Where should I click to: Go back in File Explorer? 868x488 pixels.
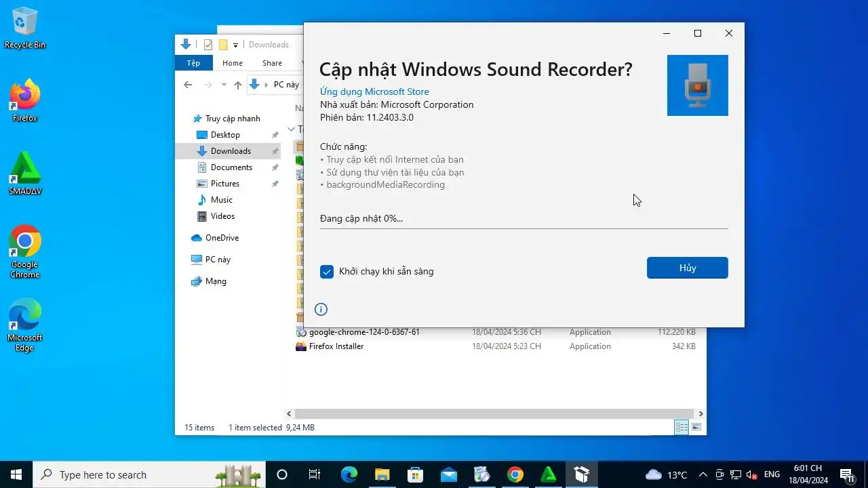pyautogui.click(x=188, y=85)
